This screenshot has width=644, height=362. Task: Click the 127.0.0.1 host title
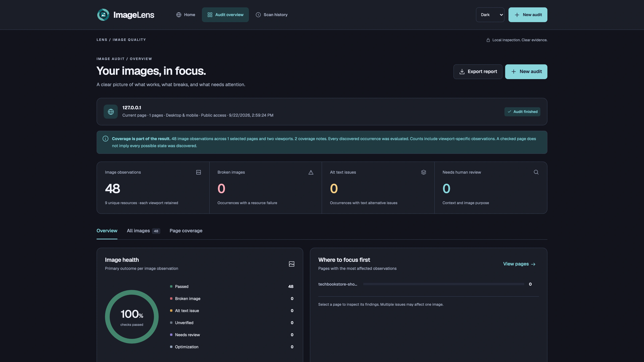[x=132, y=108]
